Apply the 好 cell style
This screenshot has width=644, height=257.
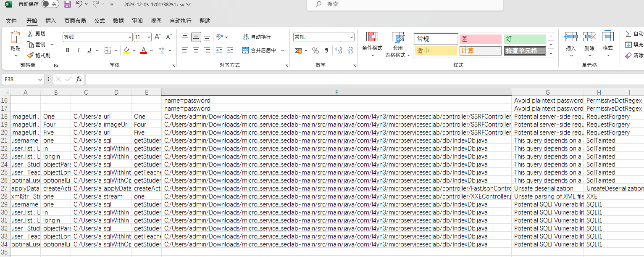pos(525,39)
